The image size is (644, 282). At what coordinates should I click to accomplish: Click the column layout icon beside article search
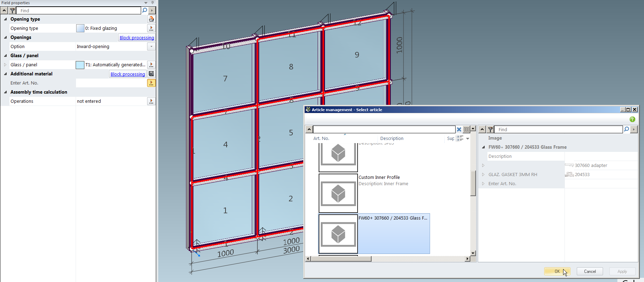point(466,129)
